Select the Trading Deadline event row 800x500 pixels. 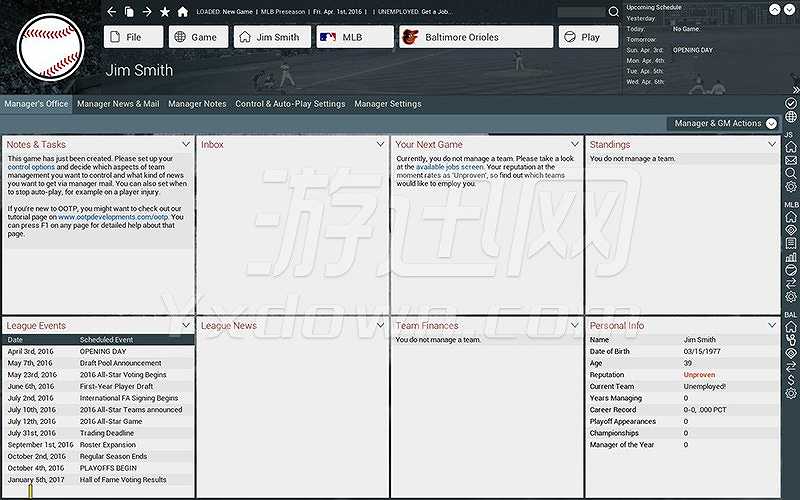pyautogui.click(x=98, y=433)
